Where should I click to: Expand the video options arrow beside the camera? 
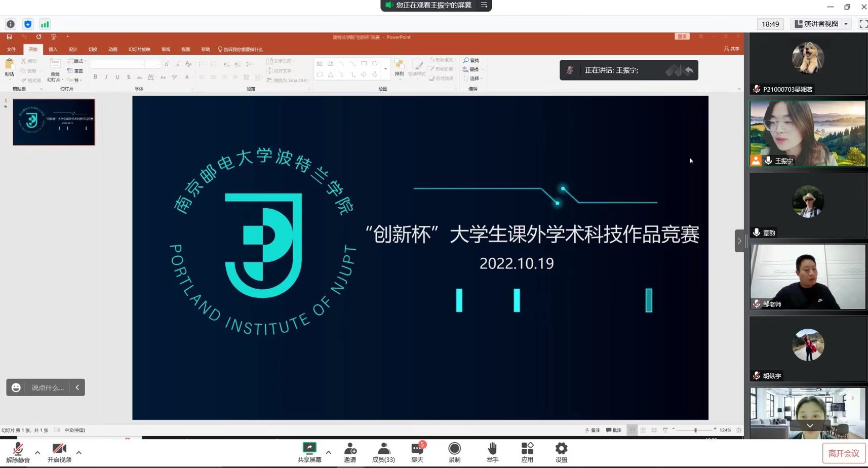(x=79, y=452)
